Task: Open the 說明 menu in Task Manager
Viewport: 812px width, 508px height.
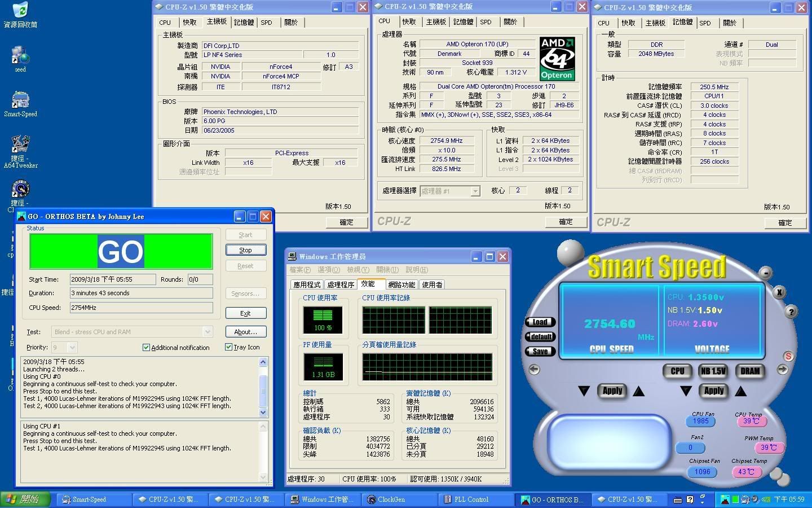Action: [x=416, y=270]
